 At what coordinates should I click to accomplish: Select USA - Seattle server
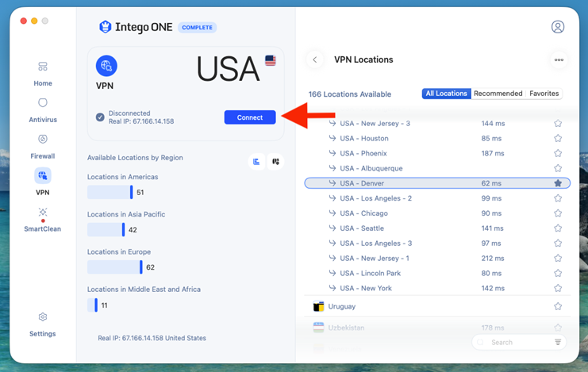pyautogui.click(x=437, y=228)
